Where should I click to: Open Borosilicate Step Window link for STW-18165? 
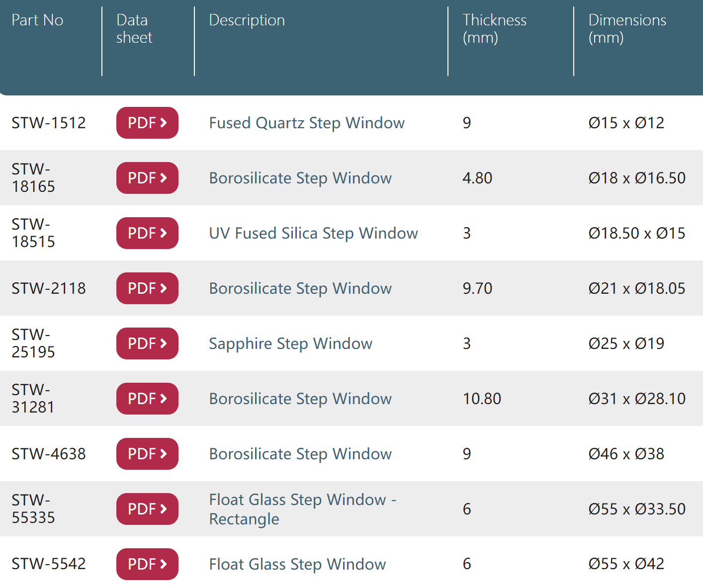[x=300, y=178]
